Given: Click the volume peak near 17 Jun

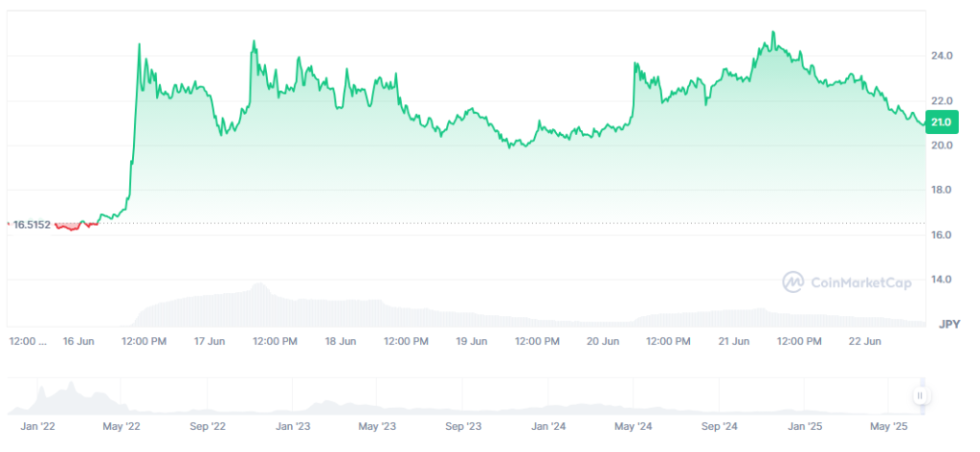Looking at the screenshot, I should pyautogui.click(x=256, y=286).
